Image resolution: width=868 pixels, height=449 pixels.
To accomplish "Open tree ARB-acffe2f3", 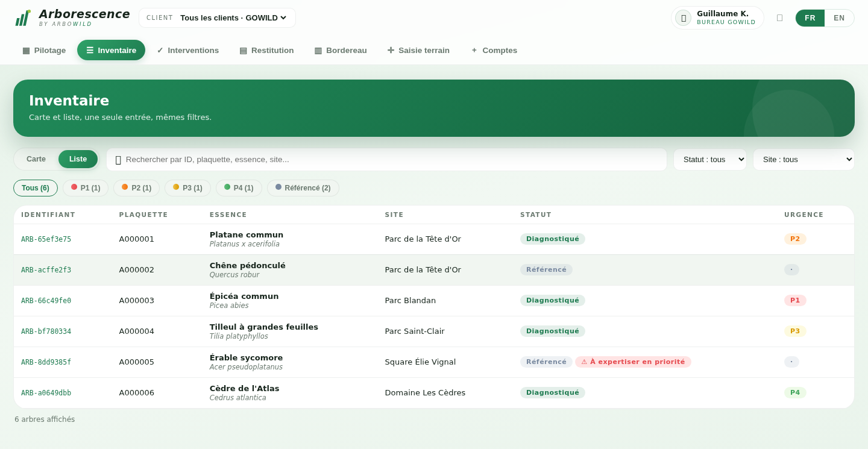I will 46,270.
